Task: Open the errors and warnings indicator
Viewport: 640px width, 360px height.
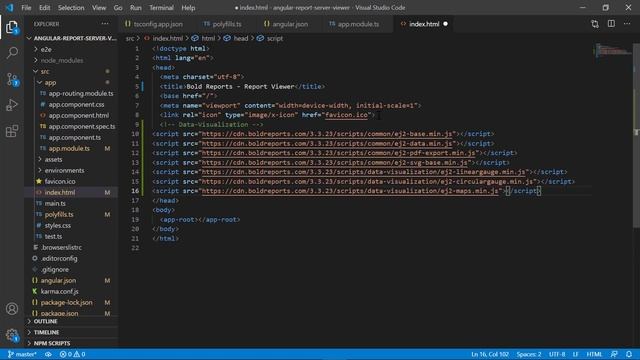Action: [x=72, y=354]
